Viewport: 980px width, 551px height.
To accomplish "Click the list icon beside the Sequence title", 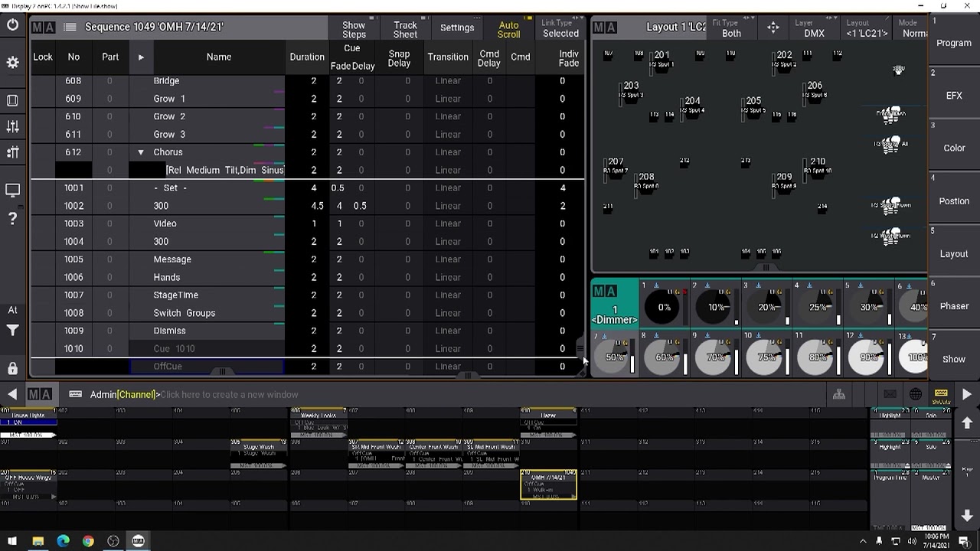I will 70,27.
